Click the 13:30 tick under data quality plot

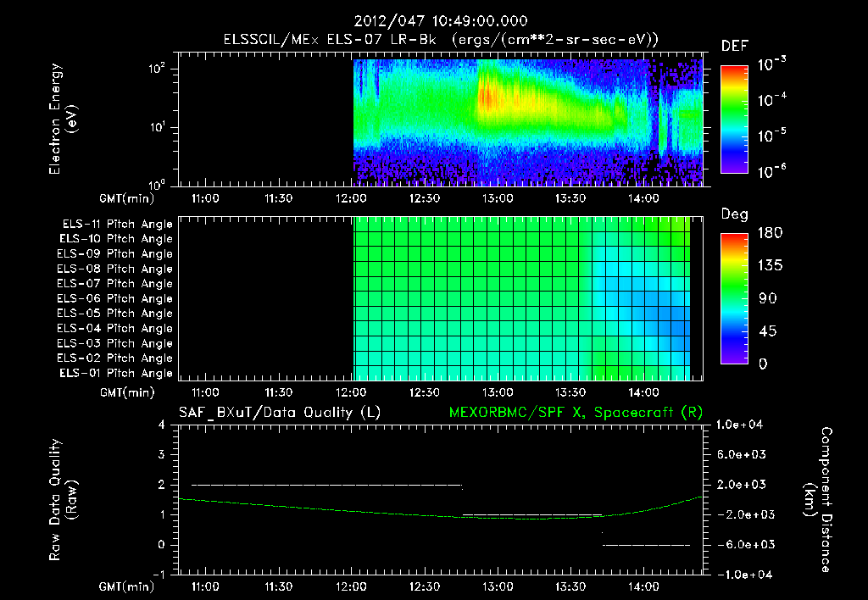point(570,586)
